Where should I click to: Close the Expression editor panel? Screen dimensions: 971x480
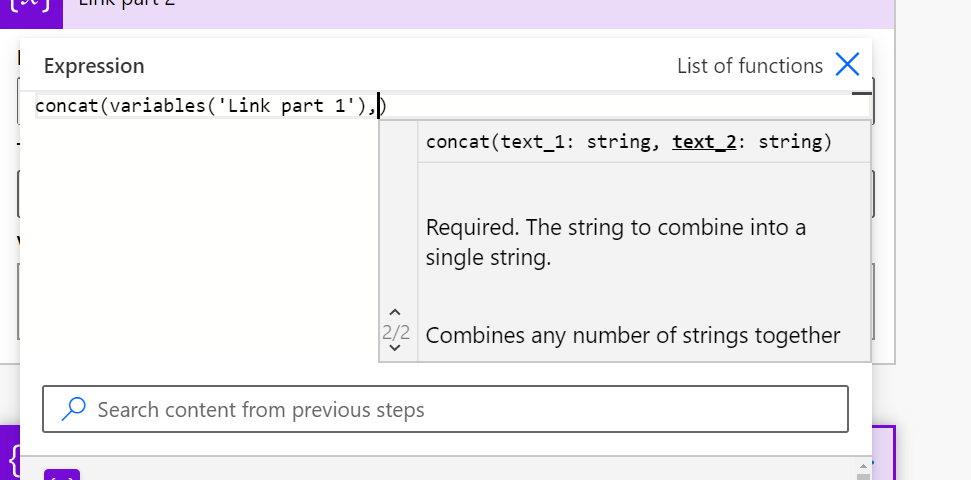[847, 66]
